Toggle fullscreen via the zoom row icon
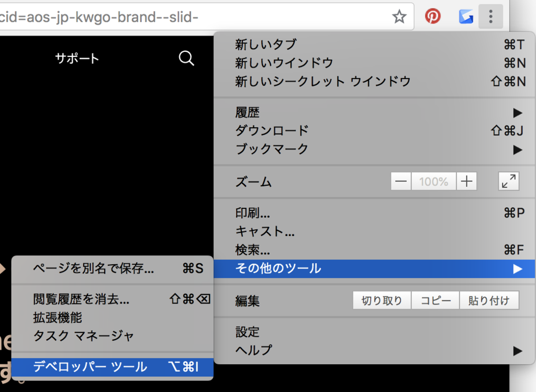This screenshot has width=536, height=392. click(x=509, y=181)
